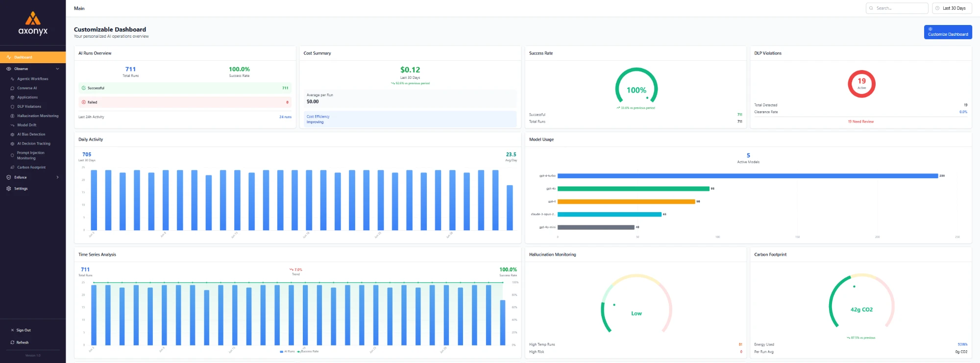Expand the Enforce section chevron
This screenshot has width=980, height=363.
[x=57, y=177]
